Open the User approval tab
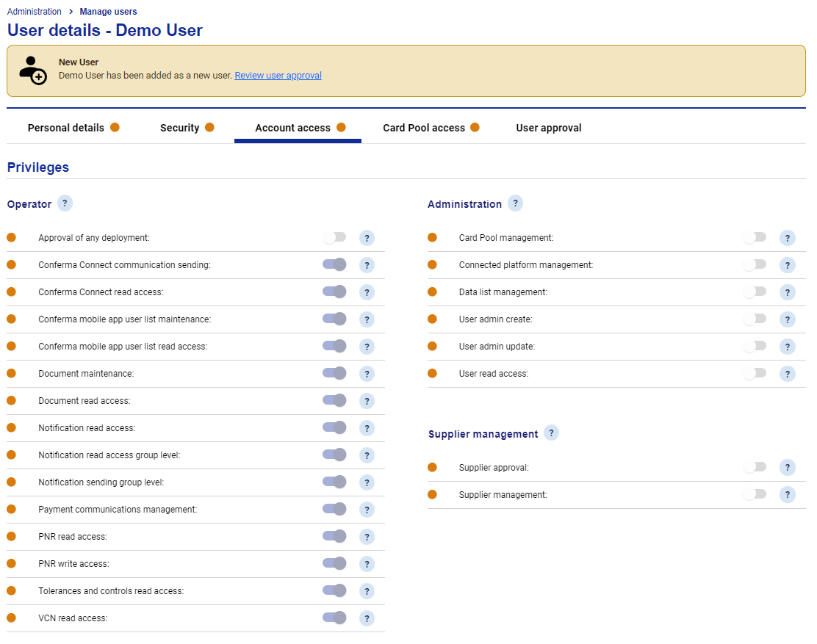 pos(549,128)
